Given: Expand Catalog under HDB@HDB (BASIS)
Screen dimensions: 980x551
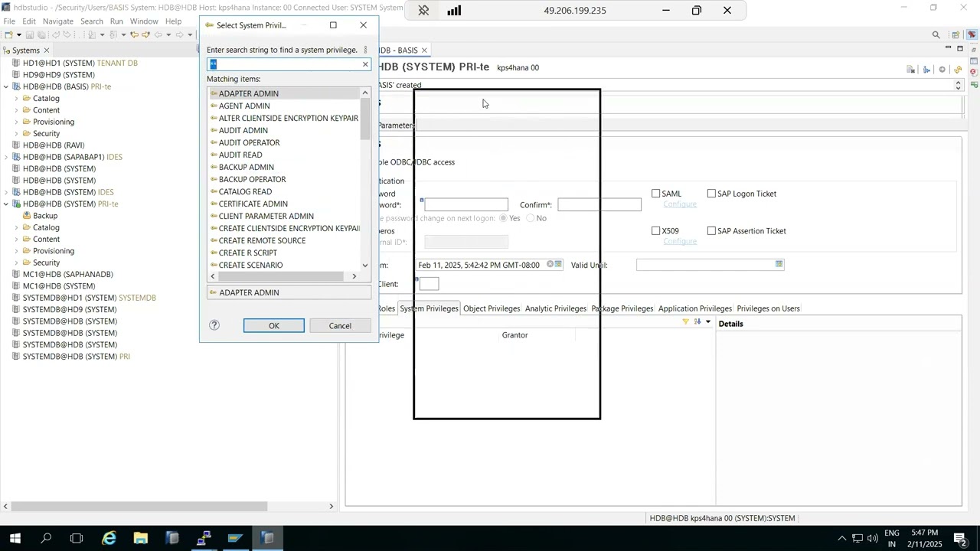Looking at the screenshot, I should (x=16, y=99).
